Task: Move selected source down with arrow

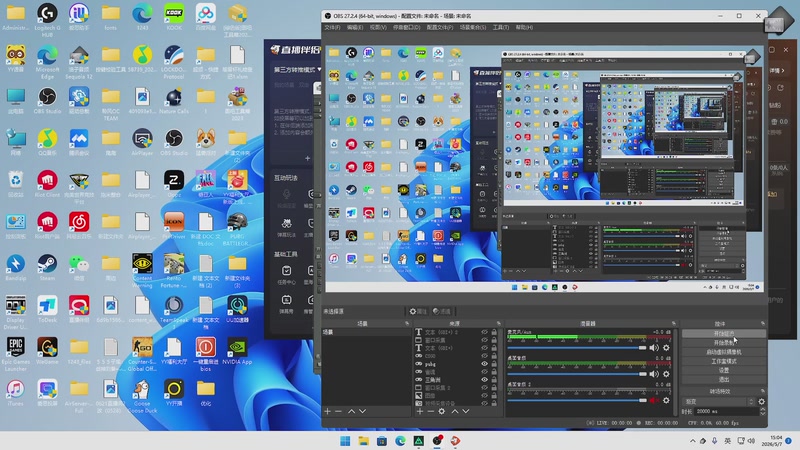Action: 466,411
